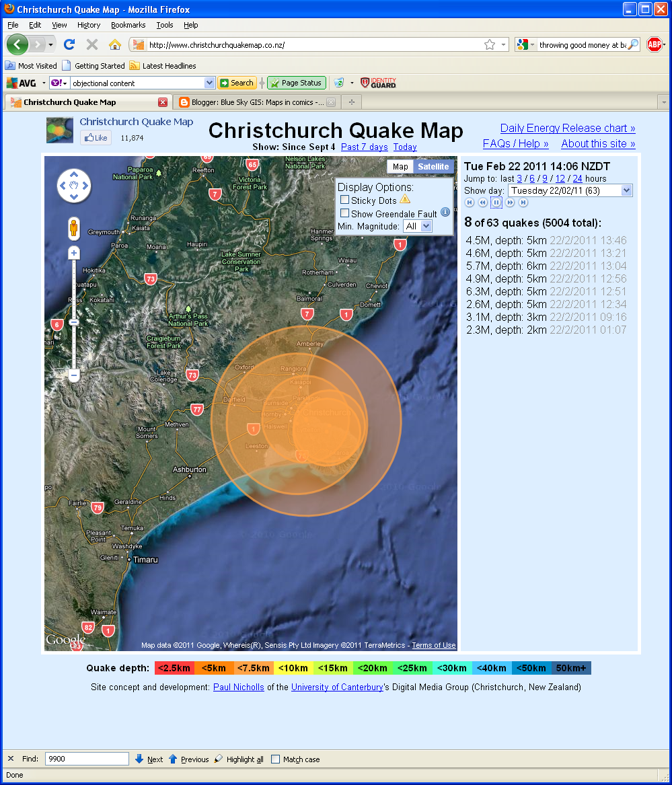Switch map view to Satellite mode
The width and height of the screenshot is (672, 785).
pos(434,167)
